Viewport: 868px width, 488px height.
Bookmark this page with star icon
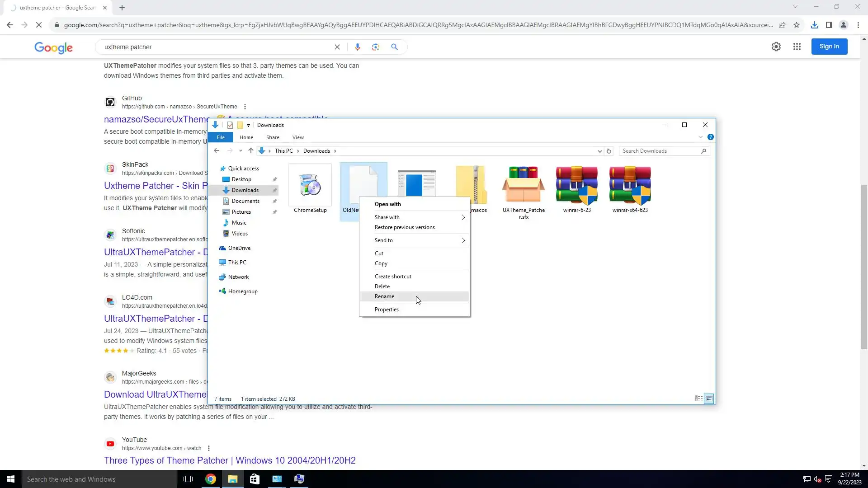click(x=796, y=25)
